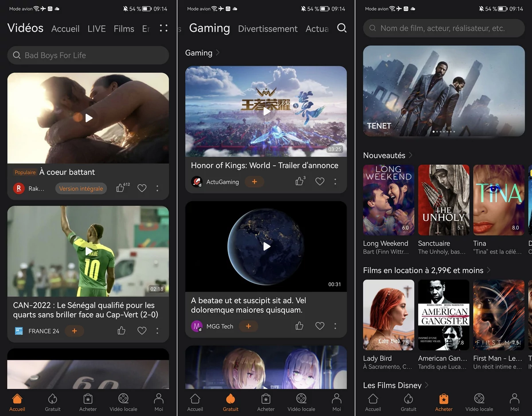Open the American Gangster poster

[x=444, y=315]
